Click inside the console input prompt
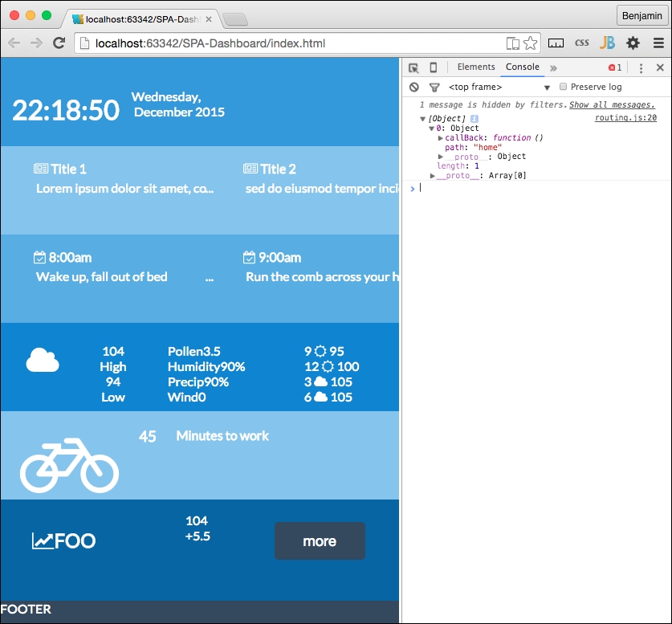 pos(482,188)
